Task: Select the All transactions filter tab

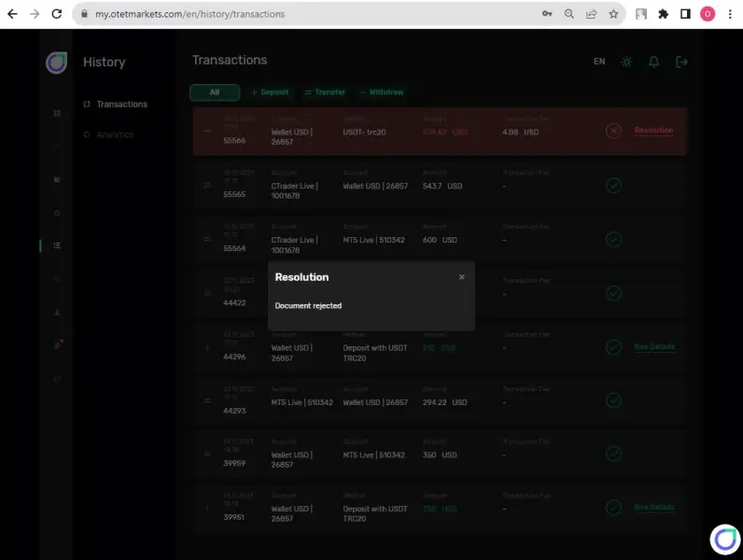Action: click(x=215, y=92)
